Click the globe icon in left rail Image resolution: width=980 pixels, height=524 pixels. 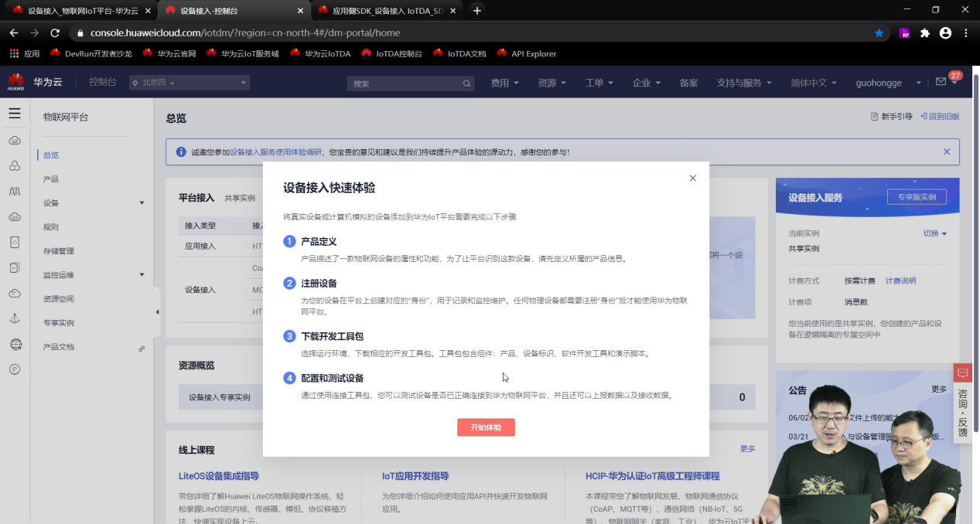coord(15,345)
